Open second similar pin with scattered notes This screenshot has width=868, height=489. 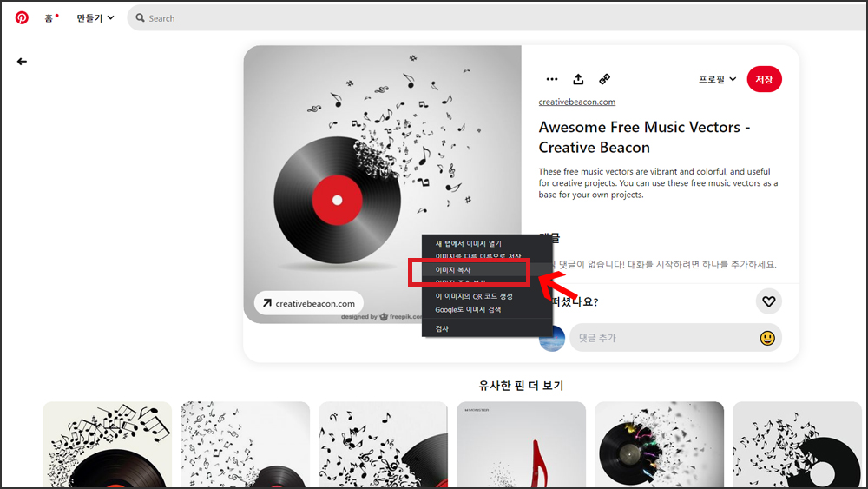click(x=246, y=444)
